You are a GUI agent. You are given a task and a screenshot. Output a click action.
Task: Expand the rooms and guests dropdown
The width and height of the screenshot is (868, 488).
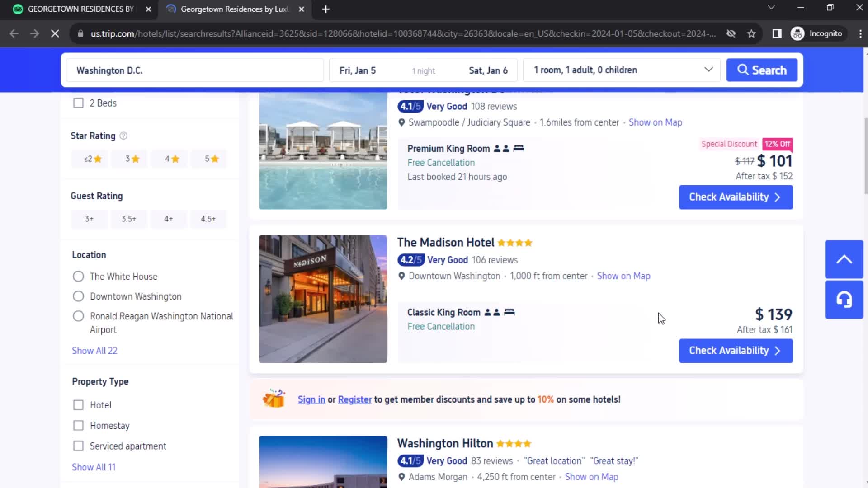click(622, 70)
